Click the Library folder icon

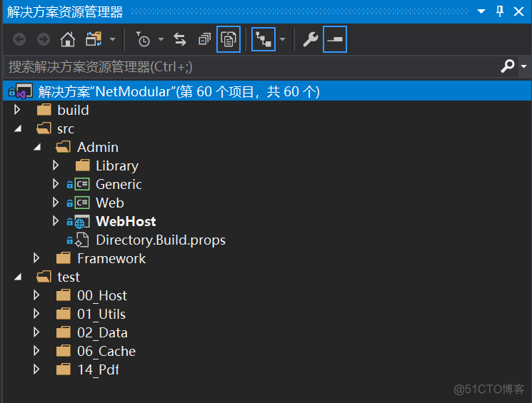pos(83,165)
